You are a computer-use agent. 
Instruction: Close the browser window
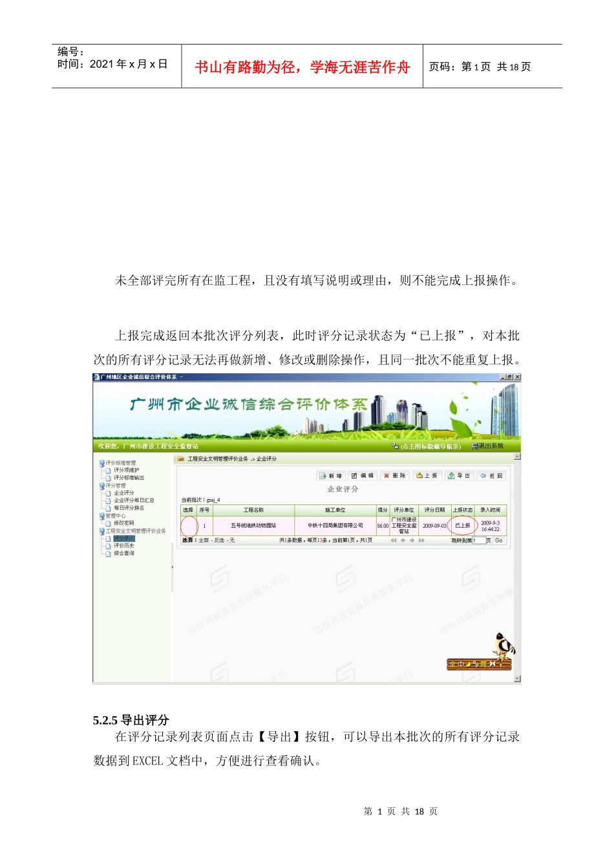pos(517,377)
